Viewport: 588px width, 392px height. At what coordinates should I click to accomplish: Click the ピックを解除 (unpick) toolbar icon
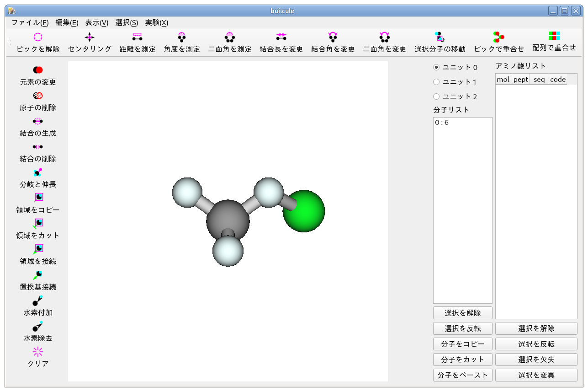click(x=38, y=37)
